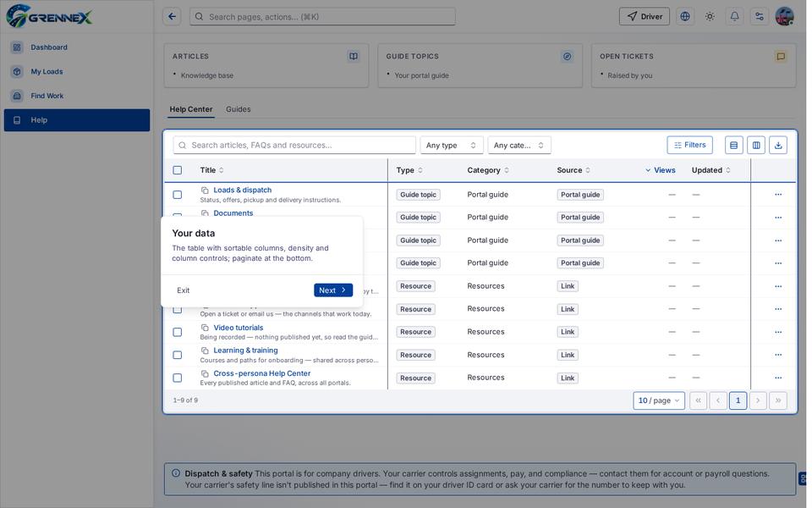Click the search articles input field
This screenshot has width=812, height=508.
(x=294, y=145)
